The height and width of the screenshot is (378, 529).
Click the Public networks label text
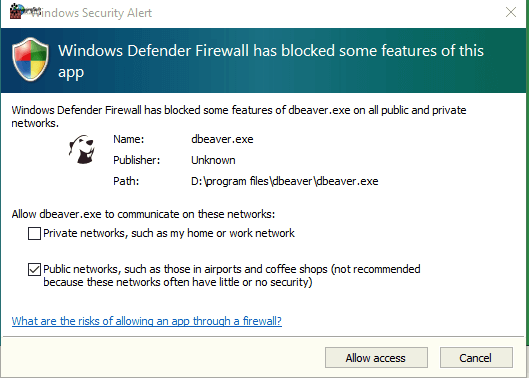(x=232, y=275)
